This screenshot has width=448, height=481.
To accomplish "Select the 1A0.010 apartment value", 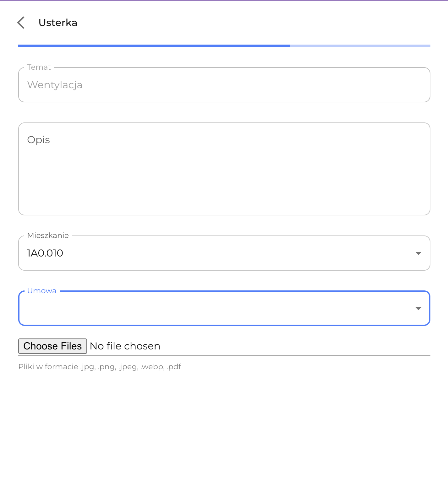I will [45, 253].
